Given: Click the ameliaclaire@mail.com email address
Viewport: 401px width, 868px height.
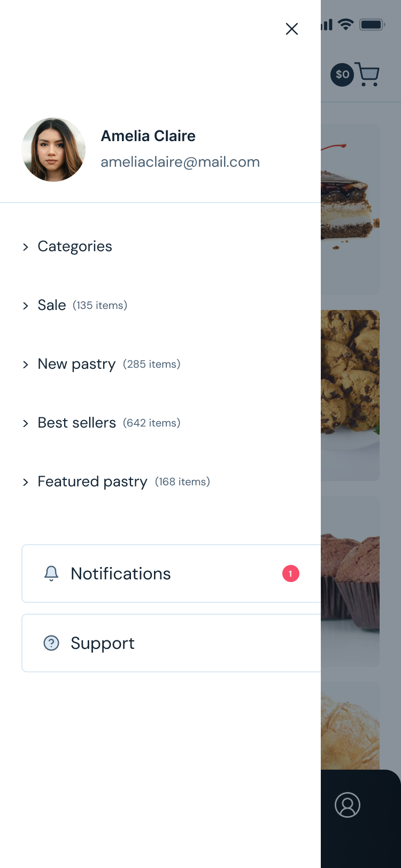Looking at the screenshot, I should tap(180, 162).
